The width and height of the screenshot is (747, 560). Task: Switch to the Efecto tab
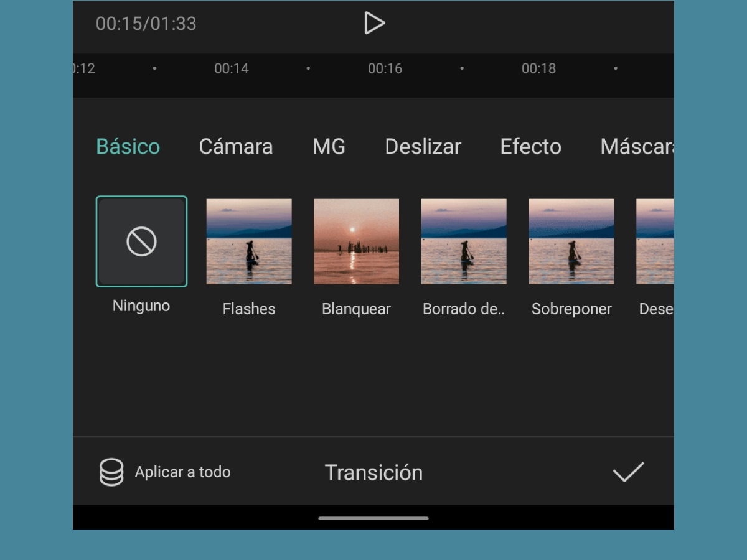pyautogui.click(x=530, y=147)
